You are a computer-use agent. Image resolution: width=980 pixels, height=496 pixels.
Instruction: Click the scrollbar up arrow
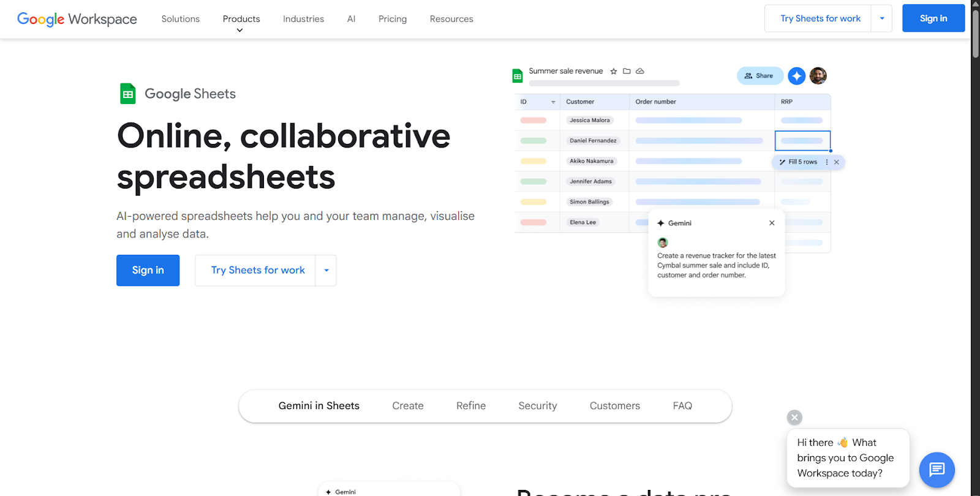point(975,4)
